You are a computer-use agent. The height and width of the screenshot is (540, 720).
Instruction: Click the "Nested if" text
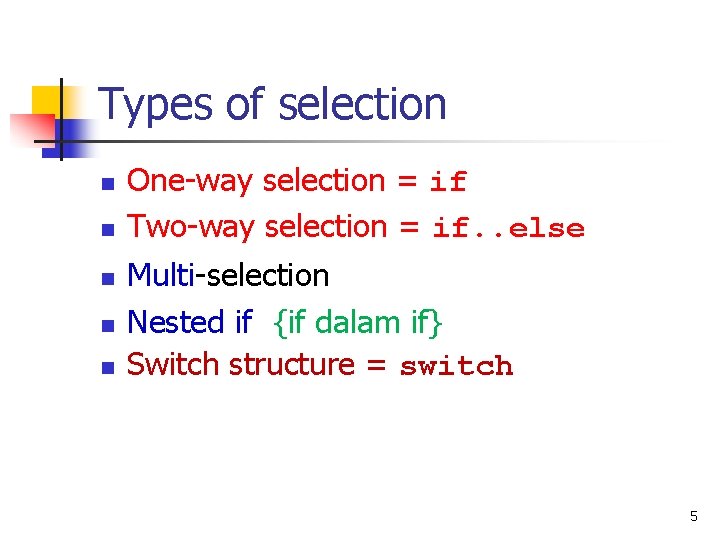pyautogui.click(x=190, y=322)
